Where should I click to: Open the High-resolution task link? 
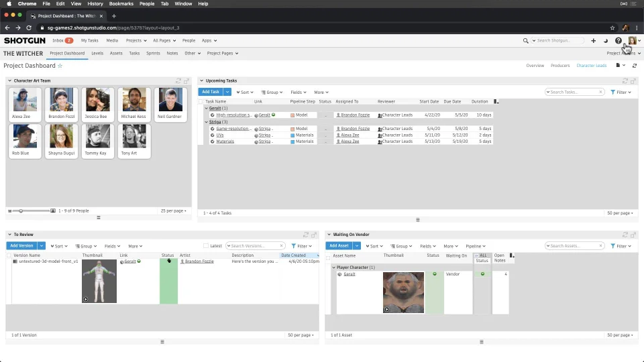pyautogui.click(x=234, y=115)
